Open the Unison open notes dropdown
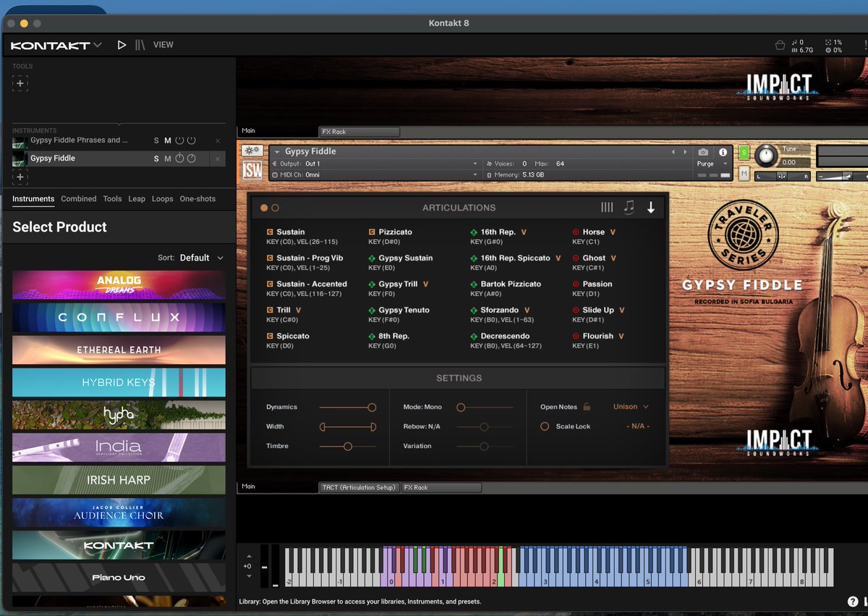The height and width of the screenshot is (616, 868). [631, 407]
